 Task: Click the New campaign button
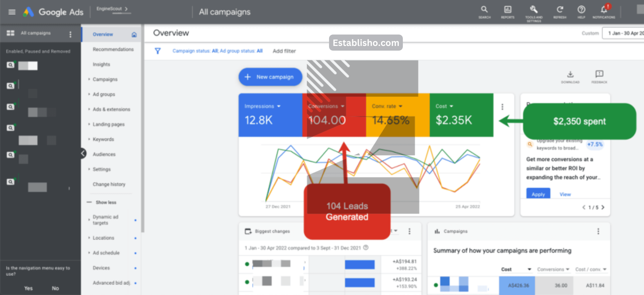[x=270, y=77]
